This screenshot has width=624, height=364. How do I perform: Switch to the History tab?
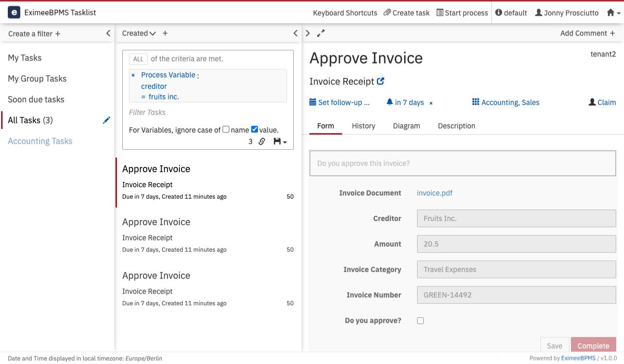[363, 126]
